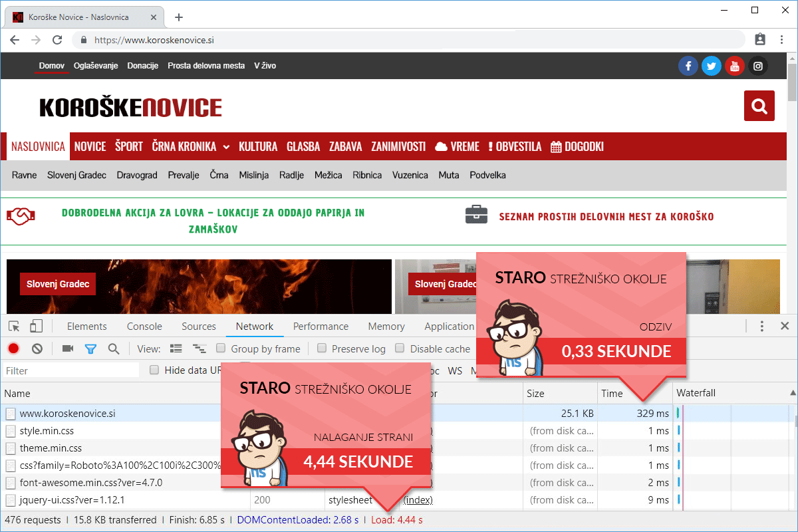Activate inspect element picker icon
Screen dimensions: 798x532
point(14,326)
